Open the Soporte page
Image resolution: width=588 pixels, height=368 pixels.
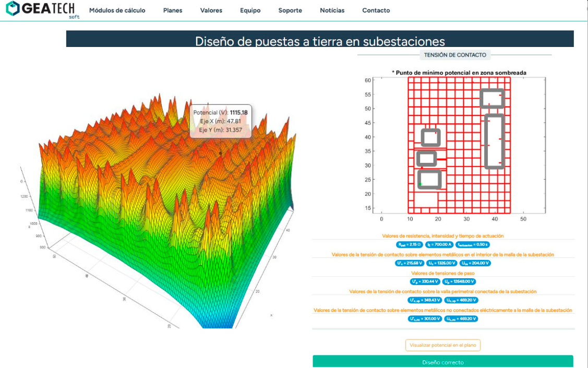[290, 10]
